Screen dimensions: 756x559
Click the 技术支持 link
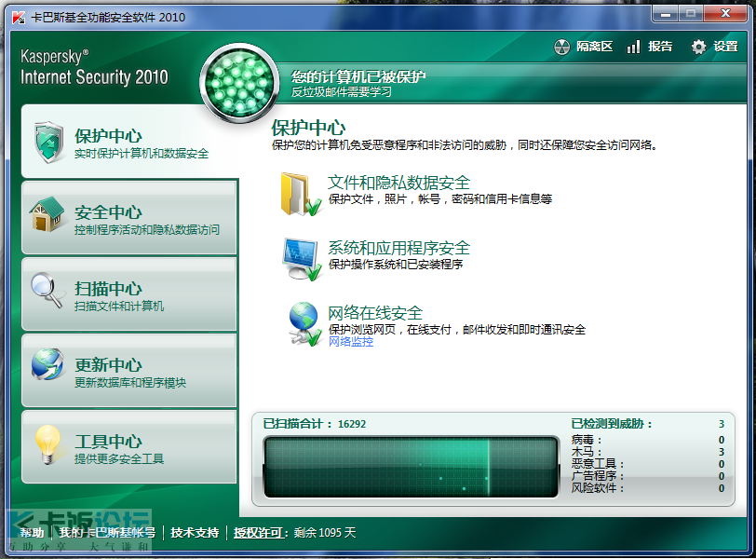195,533
